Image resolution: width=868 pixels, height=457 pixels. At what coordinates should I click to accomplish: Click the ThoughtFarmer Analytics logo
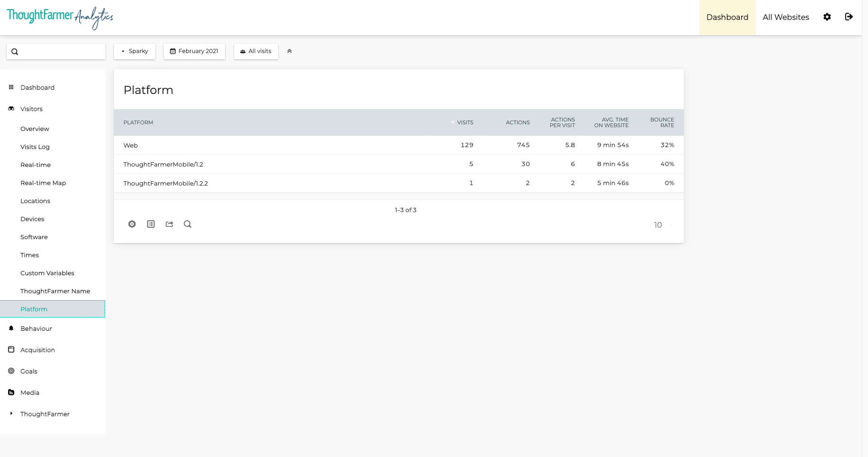[60, 18]
